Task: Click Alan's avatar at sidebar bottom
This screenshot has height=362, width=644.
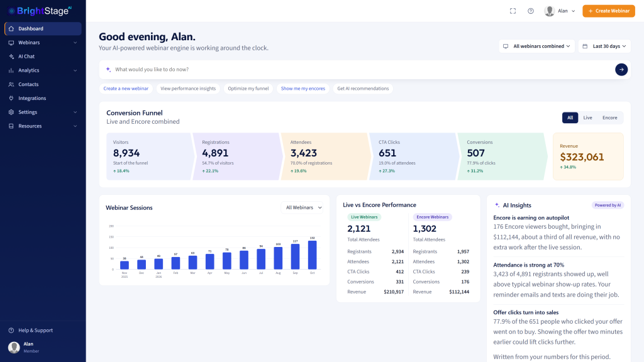Action: pos(14,347)
